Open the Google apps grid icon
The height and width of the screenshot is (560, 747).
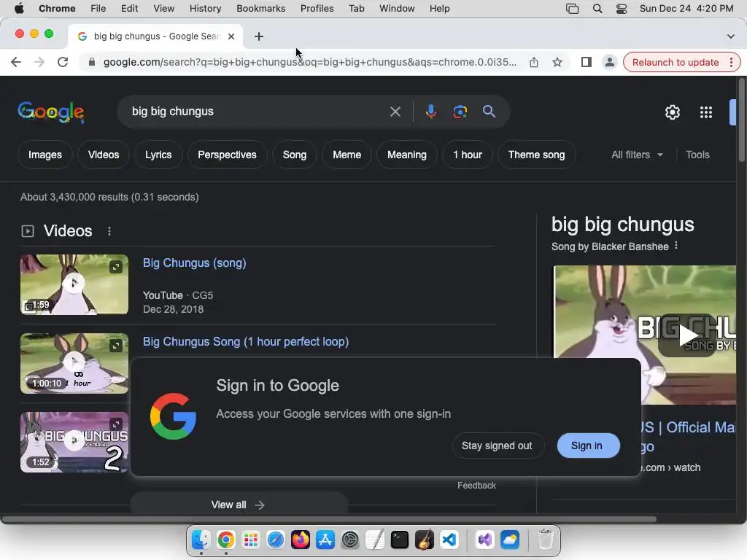tap(705, 112)
